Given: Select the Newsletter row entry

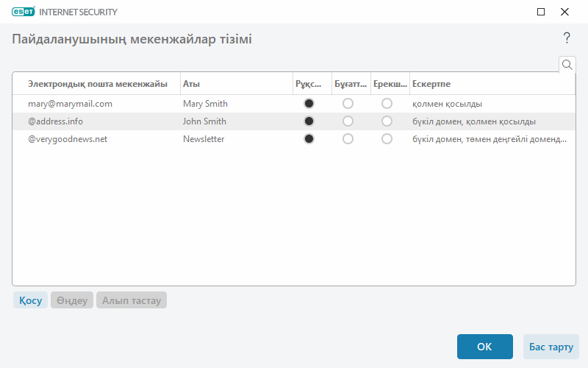Looking at the screenshot, I should click(x=204, y=139).
